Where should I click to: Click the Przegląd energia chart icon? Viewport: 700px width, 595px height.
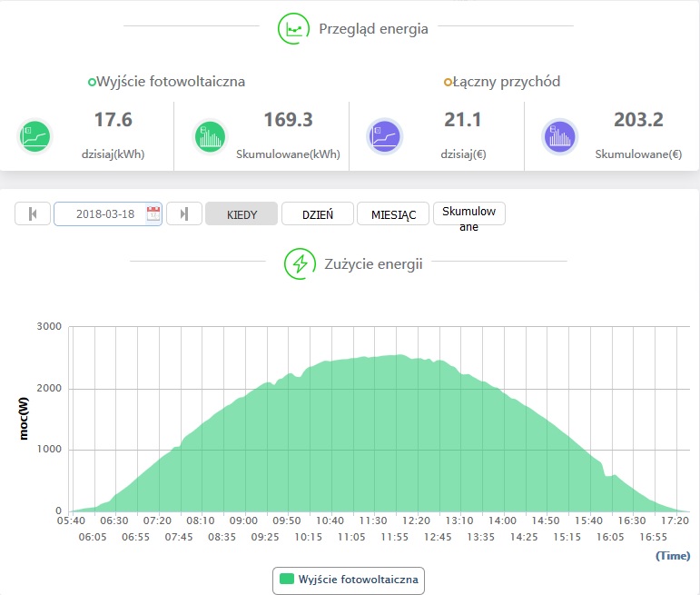[293, 29]
